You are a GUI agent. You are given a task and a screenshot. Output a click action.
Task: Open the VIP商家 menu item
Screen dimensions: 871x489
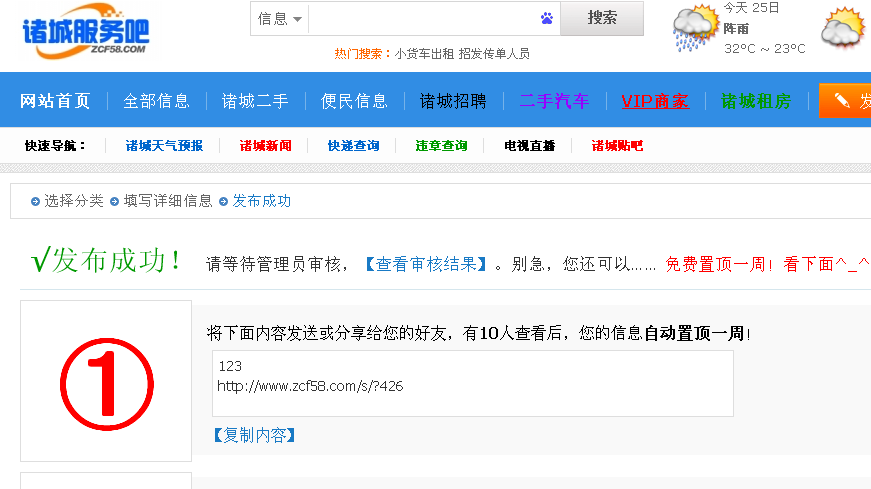[x=655, y=101]
